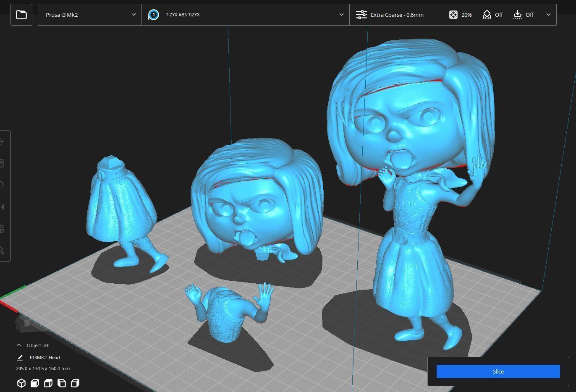
Task: Open the Per Model Settings tool
Action: [2, 229]
